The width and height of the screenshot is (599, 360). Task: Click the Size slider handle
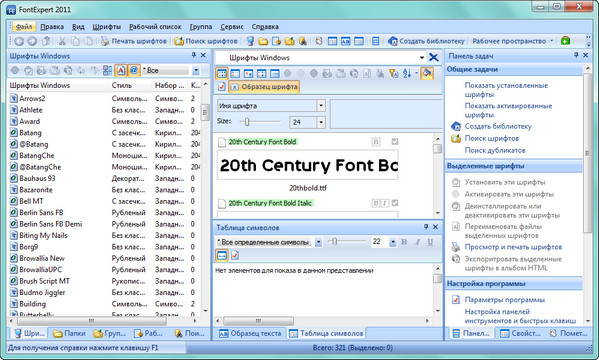247,122
